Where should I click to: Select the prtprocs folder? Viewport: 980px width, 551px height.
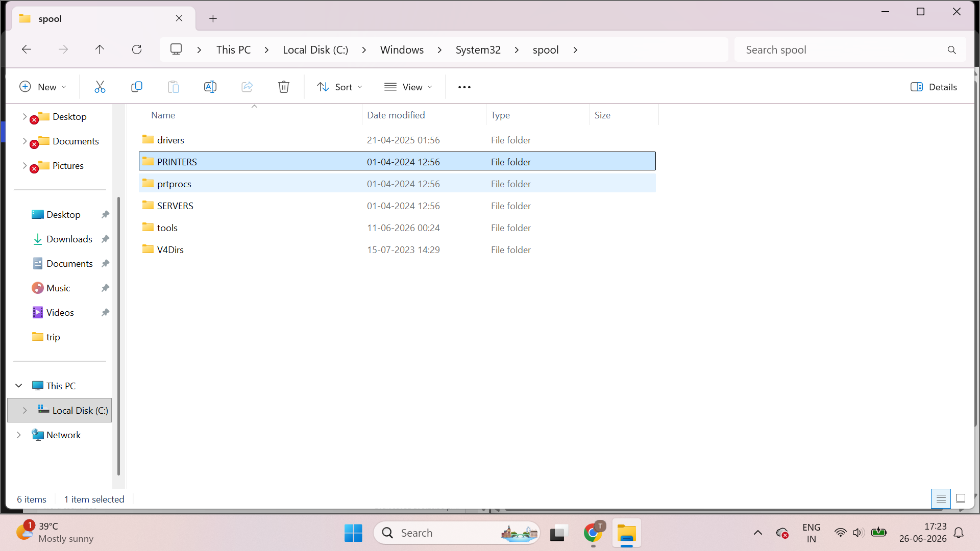[397, 184]
